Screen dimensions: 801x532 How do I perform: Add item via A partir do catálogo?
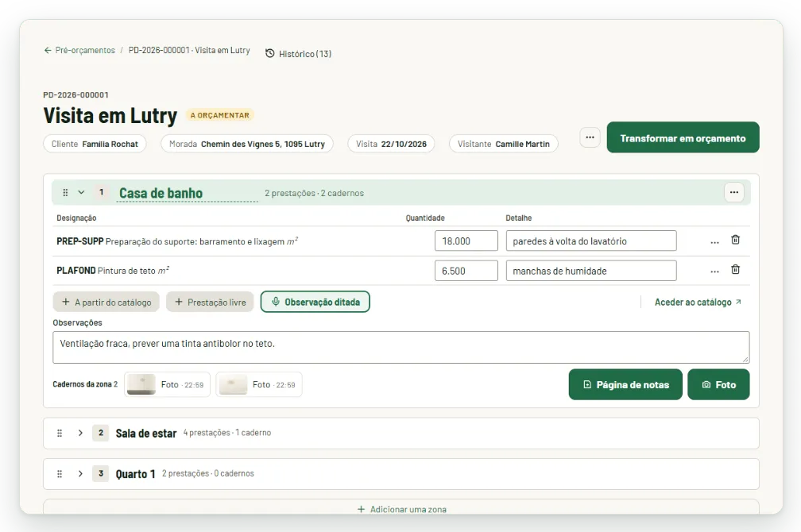[x=106, y=303]
